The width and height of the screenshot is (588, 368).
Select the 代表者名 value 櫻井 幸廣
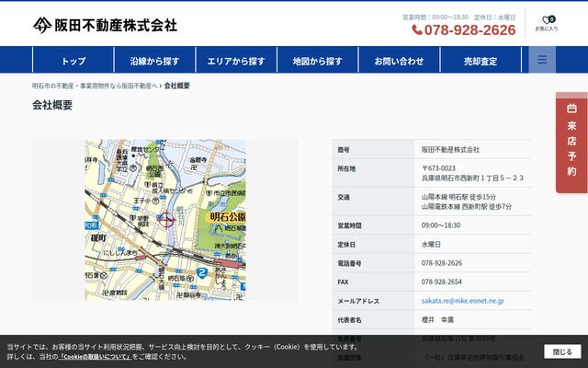point(437,320)
